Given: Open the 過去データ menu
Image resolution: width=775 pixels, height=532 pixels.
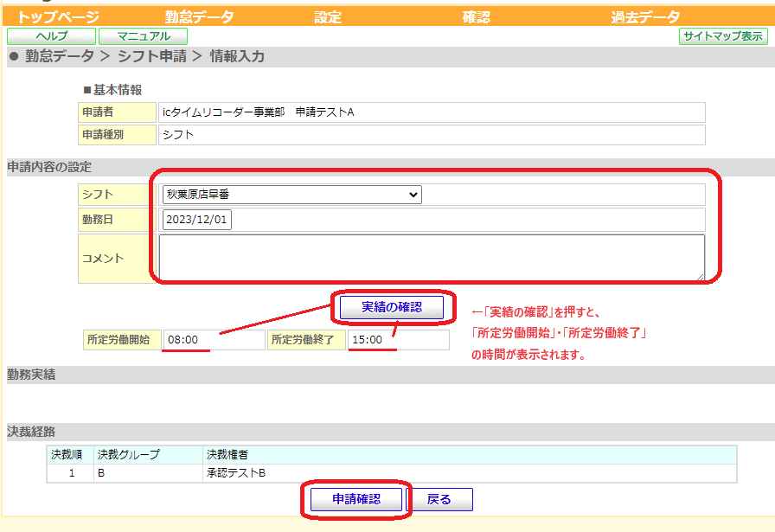Looking at the screenshot, I should pyautogui.click(x=645, y=16).
